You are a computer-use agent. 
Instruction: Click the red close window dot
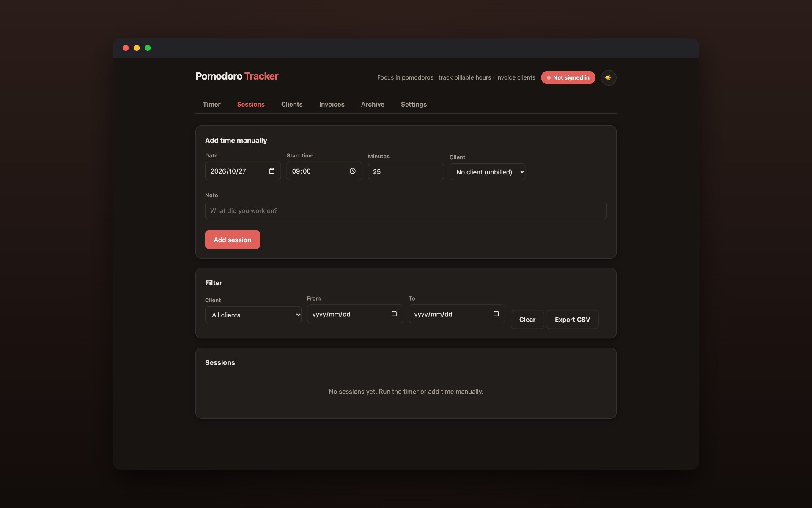click(126, 48)
